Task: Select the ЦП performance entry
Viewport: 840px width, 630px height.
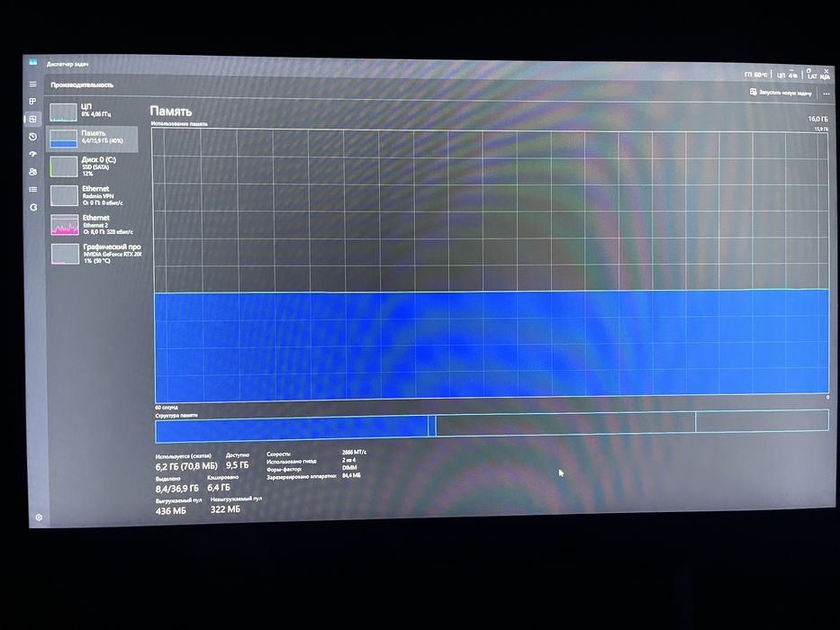Action: [92, 112]
